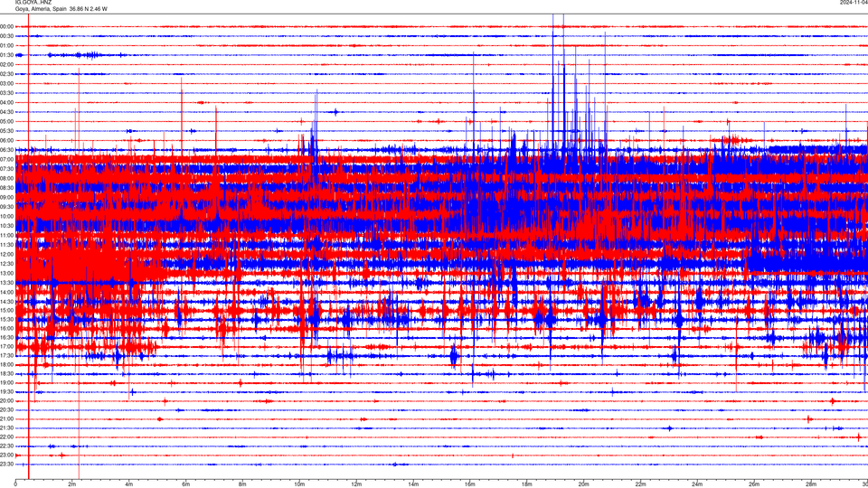
Task: Click the 07:00 time label
Action: pos(6,159)
